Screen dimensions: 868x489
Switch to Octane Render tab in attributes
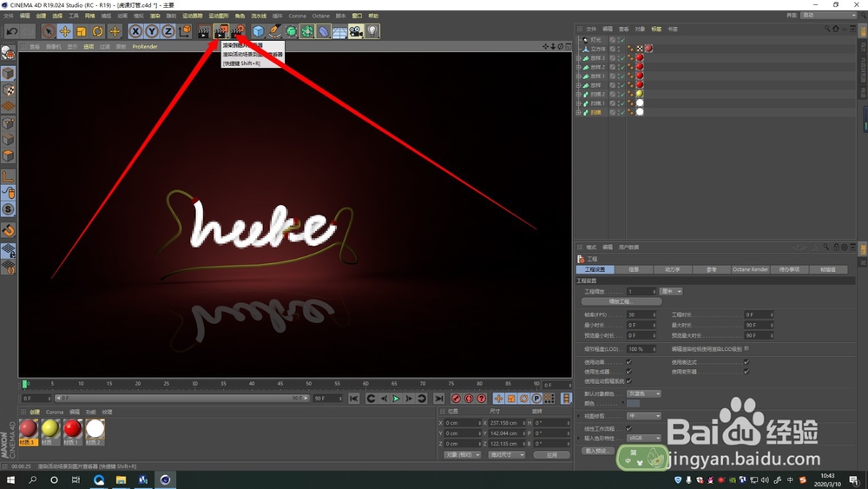click(750, 270)
